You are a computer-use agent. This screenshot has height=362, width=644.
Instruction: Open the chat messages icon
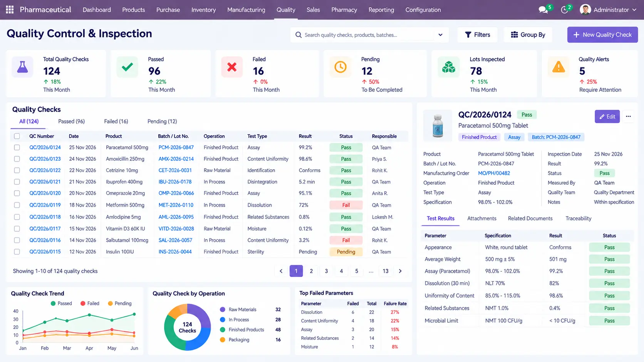[543, 10]
